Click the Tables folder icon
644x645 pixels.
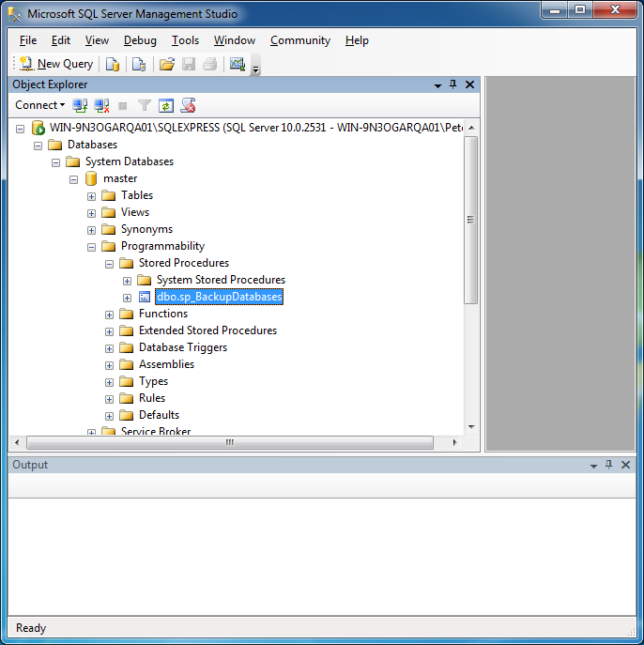point(109,195)
